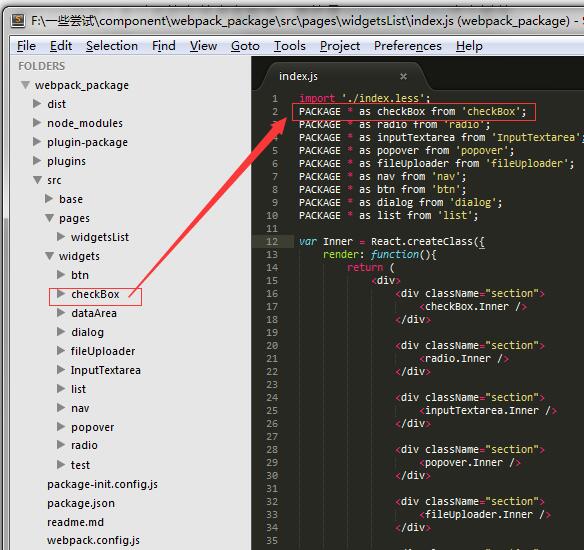
Task: Expand the widgetsList folder arrow
Action: (x=61, y=236)
